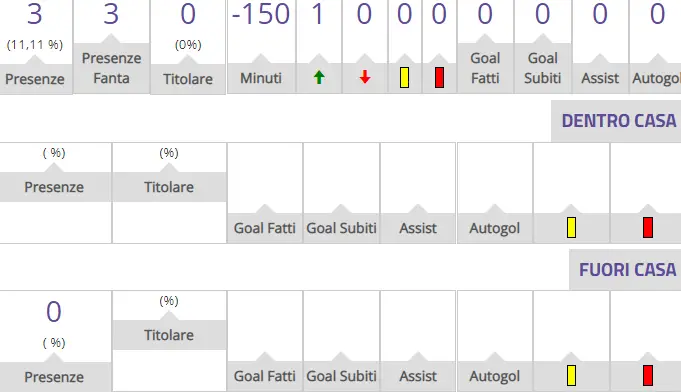Click the yellow card icon under Fuori Casa
The width and height of the screenshot is (681, 392).
(572, 376)
